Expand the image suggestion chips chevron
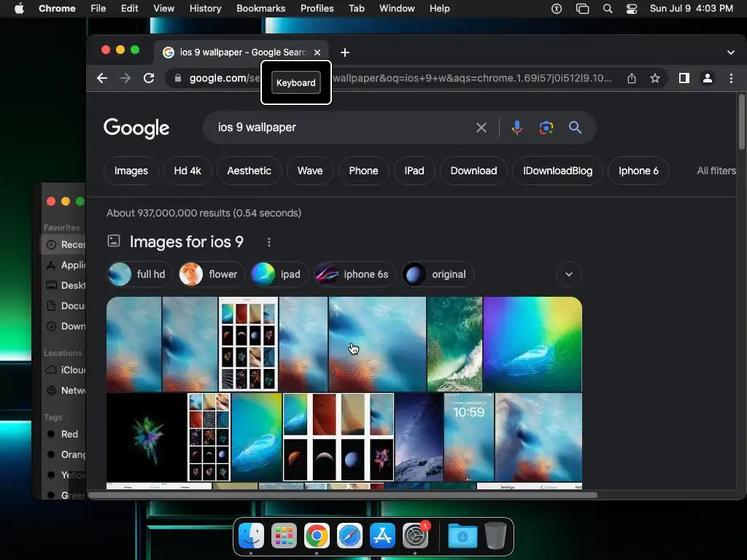747x560 pixels. [569, 274]
